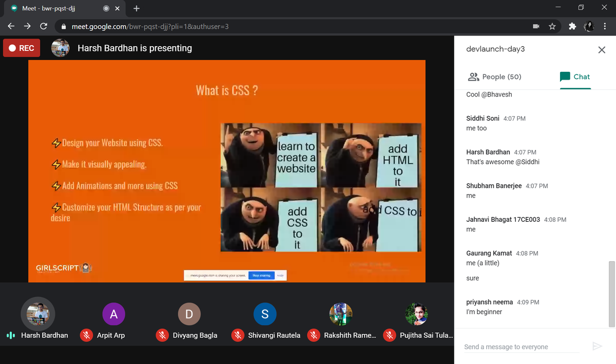Click the GirlScript logo on slide
This screenshot has height=364, width=616.
point(64,269)
